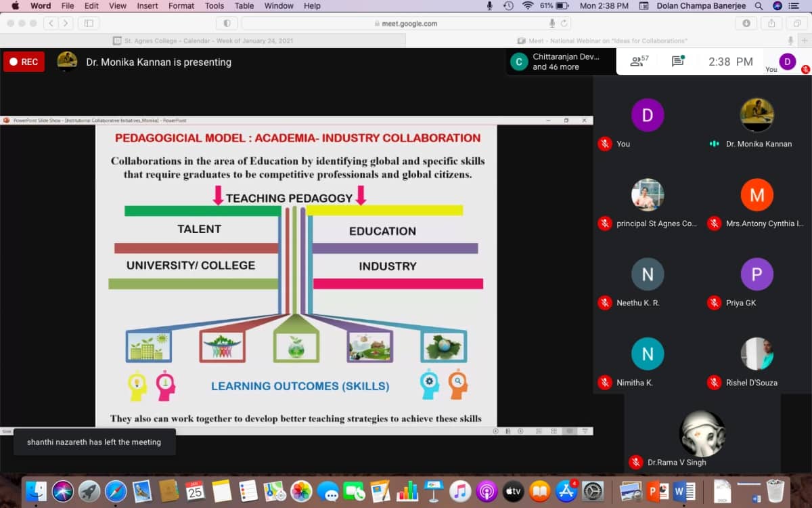Click the Safari privacy shield icon

point(227,23)
